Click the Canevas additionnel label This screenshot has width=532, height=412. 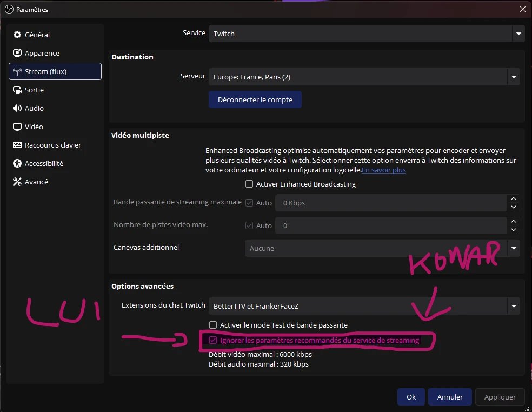pos(146,248)
